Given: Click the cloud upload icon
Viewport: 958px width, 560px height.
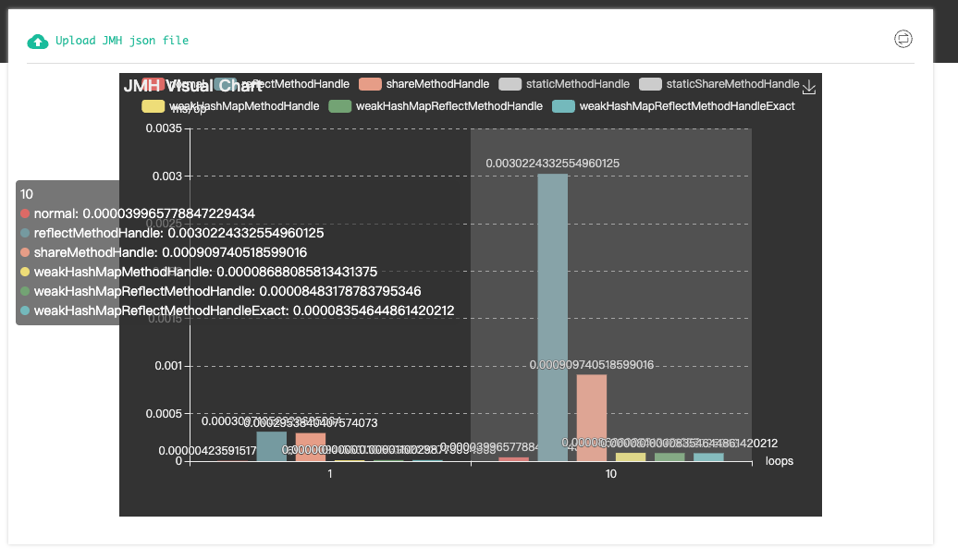Looking at the screenshot, I should (38, 41).
